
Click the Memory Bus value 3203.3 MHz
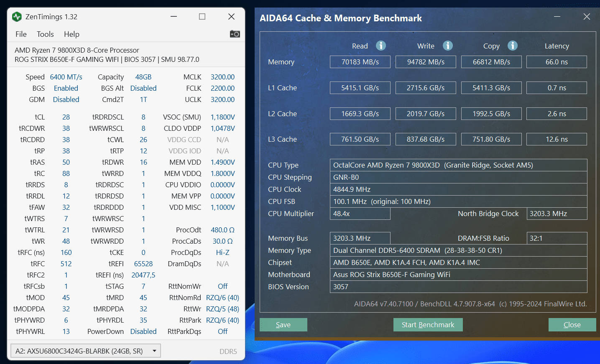point(360,238)
